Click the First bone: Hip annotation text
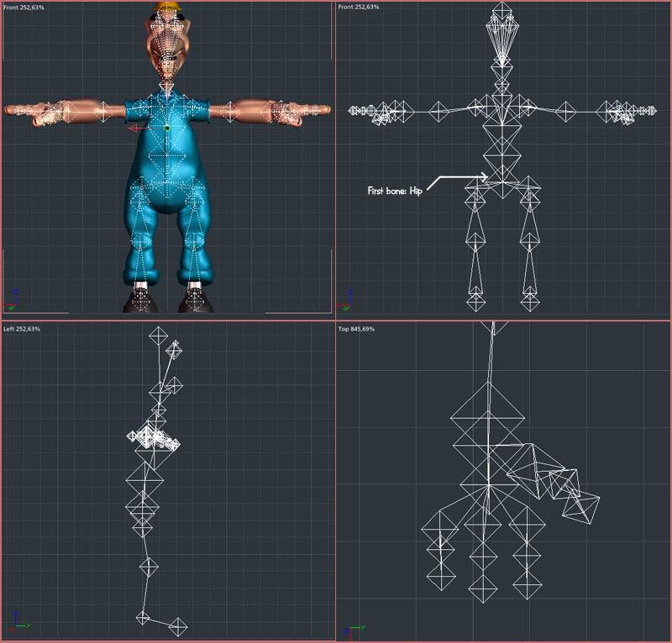The width and height of the screenshot is (672, 643). (x=395, y=191)
